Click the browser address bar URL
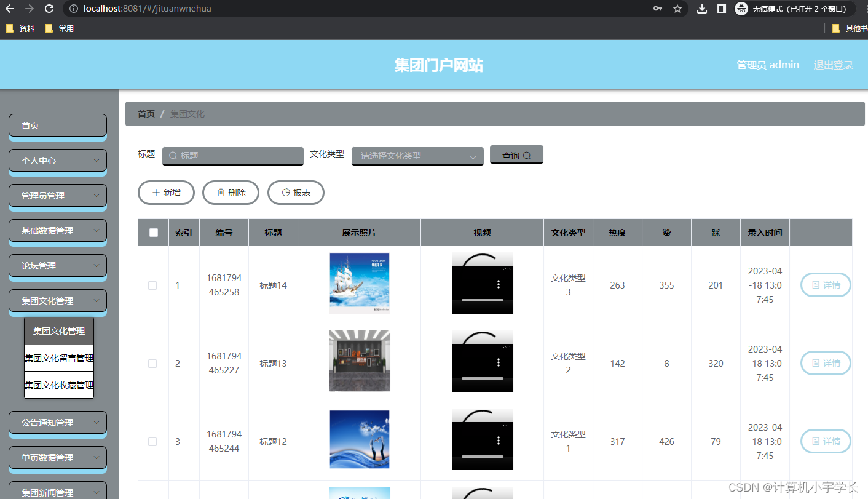 [148, 9]
